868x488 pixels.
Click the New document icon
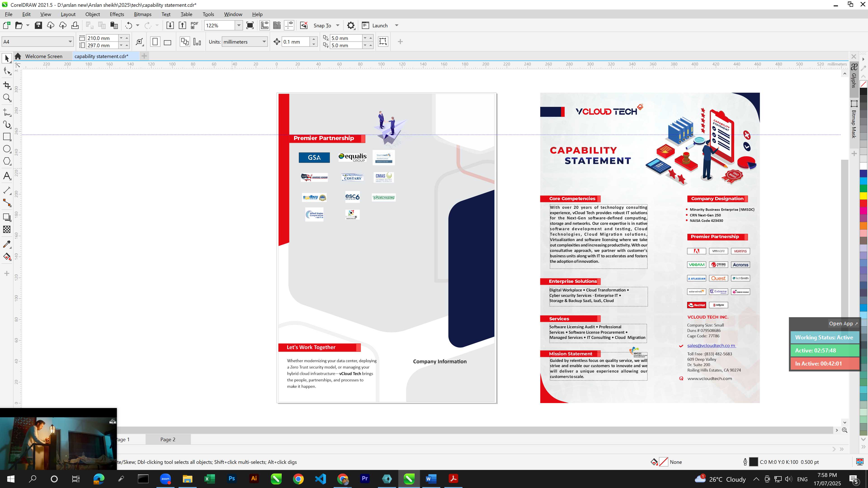pos(6,25)
